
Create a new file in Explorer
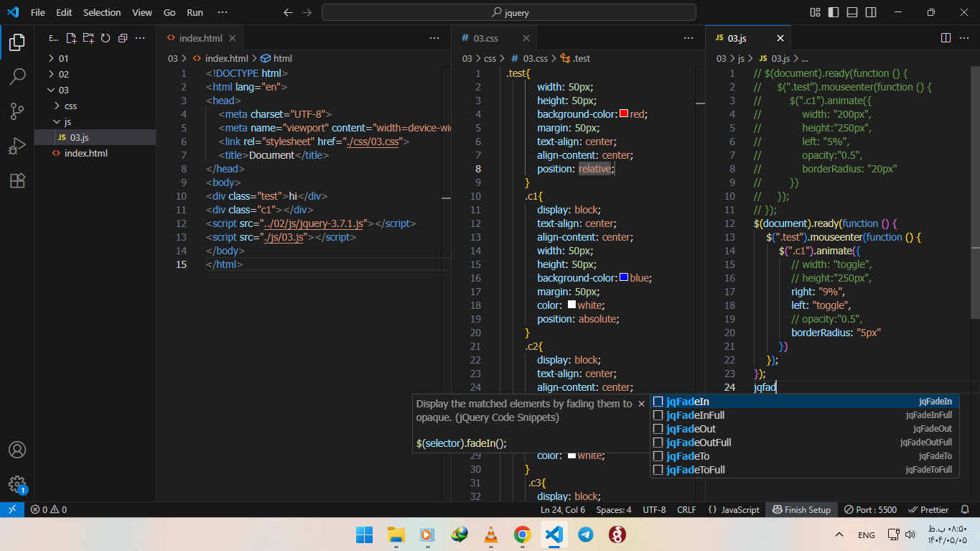click(71, 38)
